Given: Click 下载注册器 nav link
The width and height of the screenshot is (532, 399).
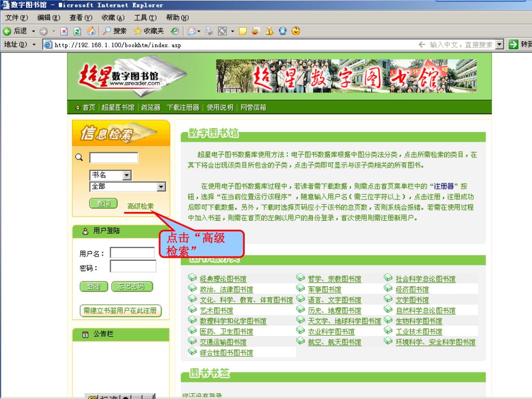Looking at the screenshot, I should [183, 108].
